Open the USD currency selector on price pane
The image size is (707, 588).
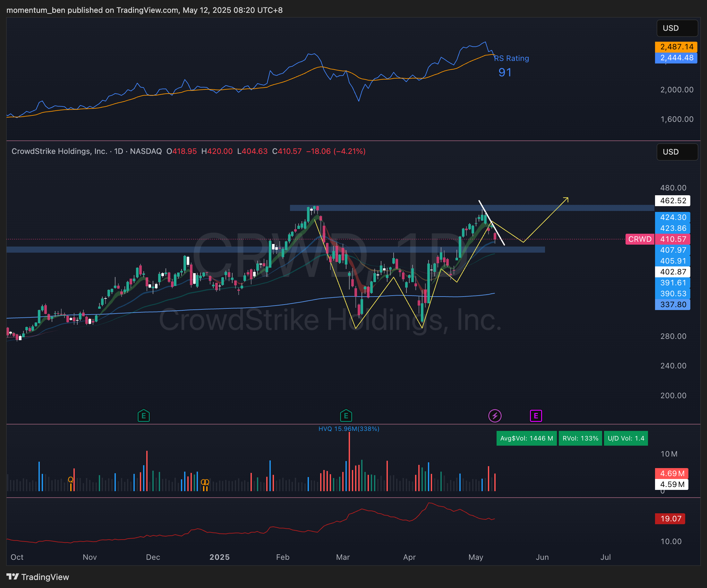tap(677, 152)
